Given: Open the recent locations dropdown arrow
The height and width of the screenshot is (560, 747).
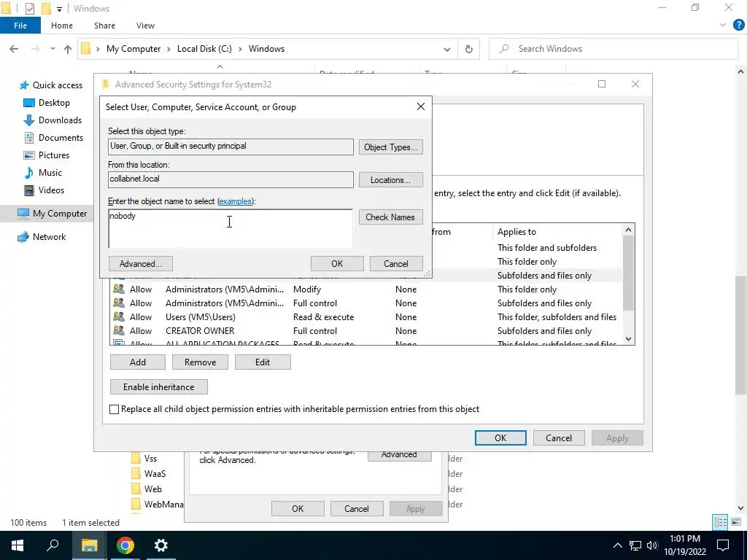Looking at the screenshot, I should coord(53,49).
